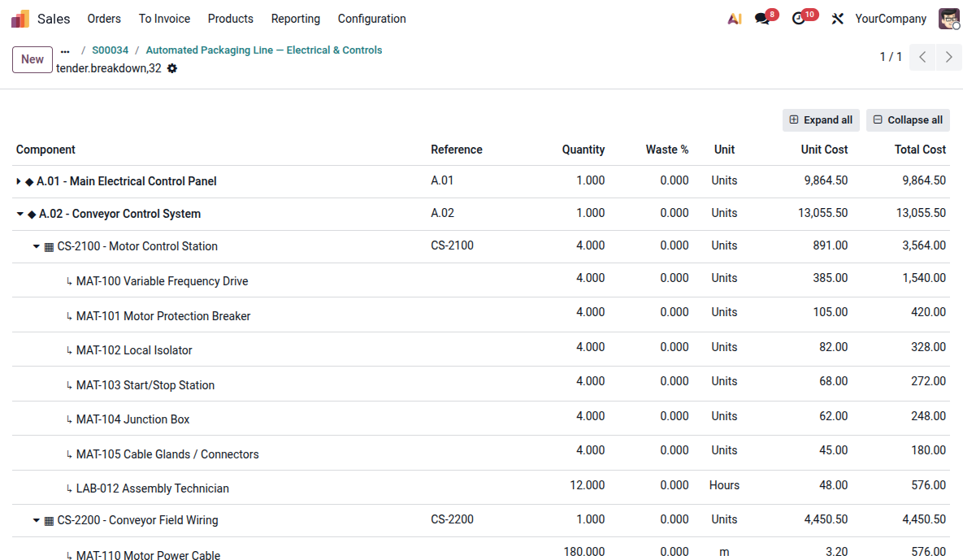Click the grid icon of CS-2100 row
The height and width of the screenshot is (560, 963).
pyautogui.click(x=49, y=247)
